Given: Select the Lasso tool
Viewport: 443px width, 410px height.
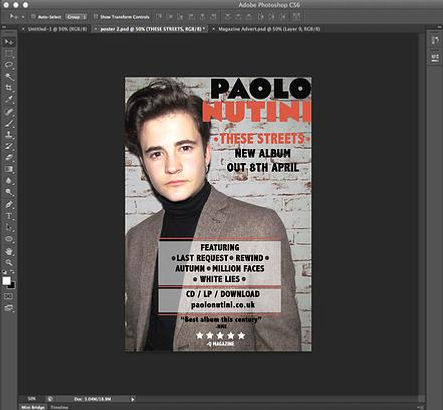Looking at the screenshot, I should coord(9,65).
